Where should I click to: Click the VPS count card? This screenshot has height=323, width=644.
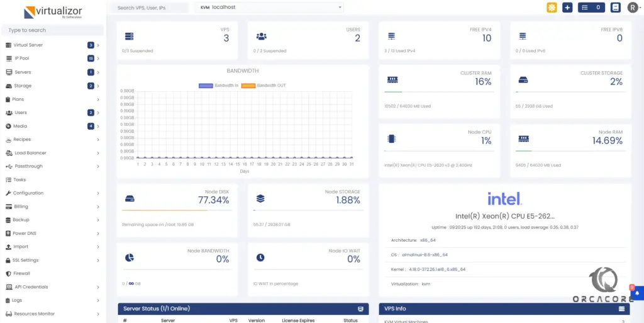(177, 40)
